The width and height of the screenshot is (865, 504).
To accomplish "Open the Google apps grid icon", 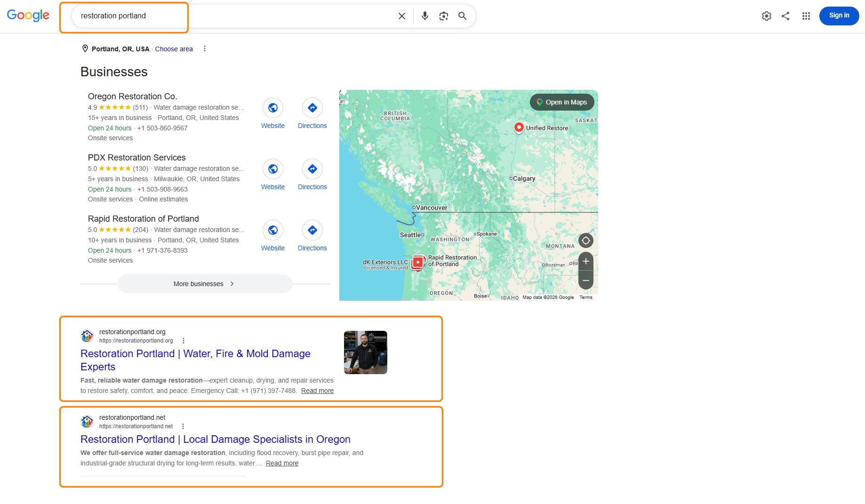I will tap(806, 16).
